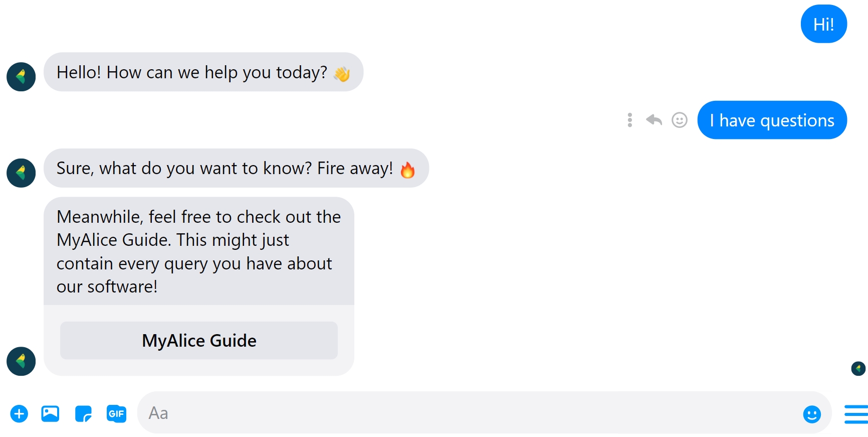Image resolution: width=868 pixels, height=437 pixels.
Task: Open the sticker picker
Action: [83, 414]
